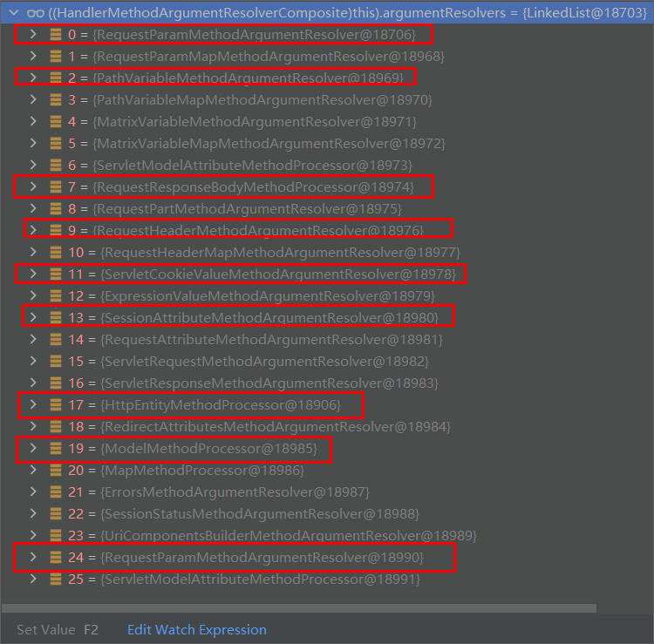Screen dimensions: 654x644
Task: Click the object icon of element 10
Action: coord(56,252)
